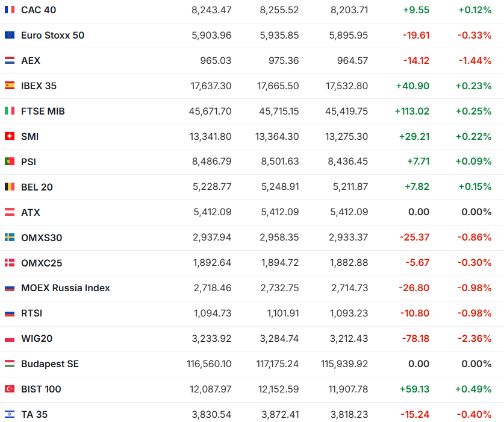Screen dimensions: 504x422
Task: Click the Spain flag icon beside IBEX 35
Action: [10, 86]
